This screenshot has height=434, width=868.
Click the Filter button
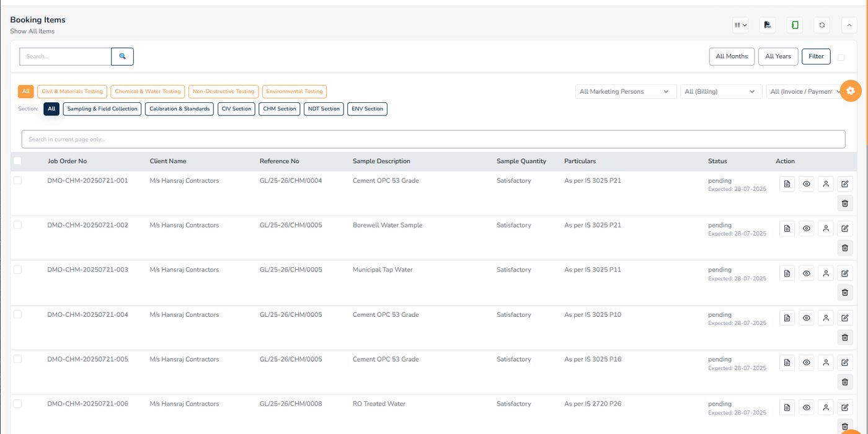click(816, 56)
